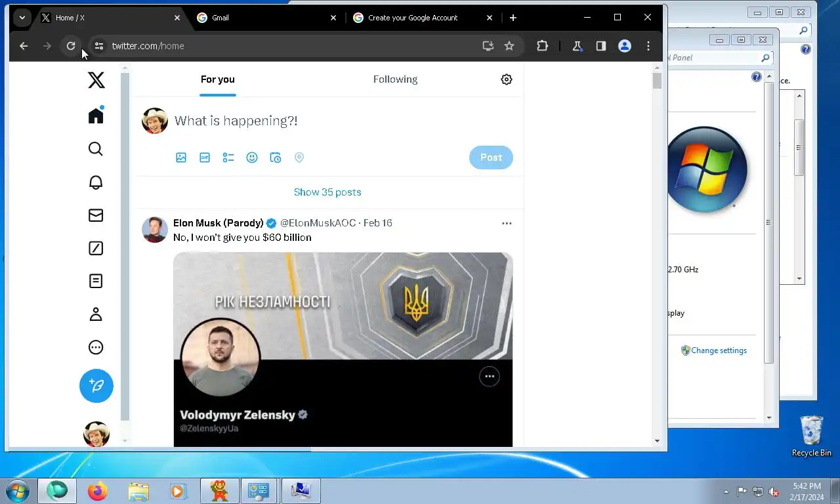Open Home from the X sidebar
Screen dimensions: 840x504
96,115
